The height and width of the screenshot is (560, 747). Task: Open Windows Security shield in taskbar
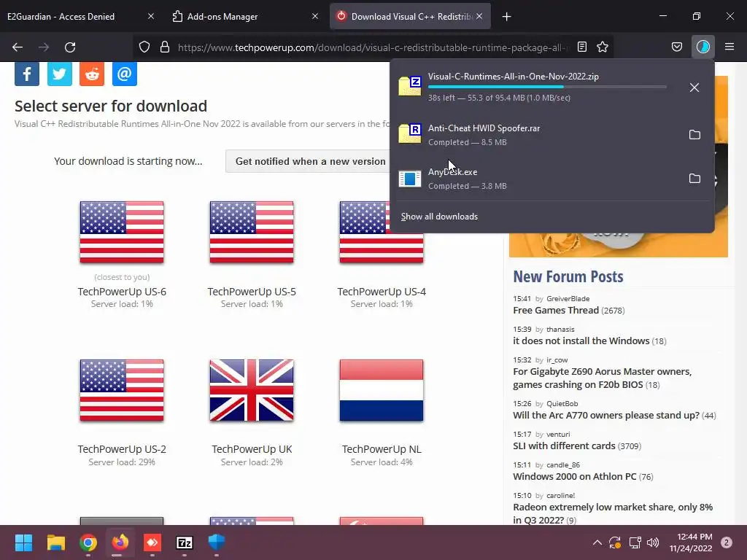(217, 542)
